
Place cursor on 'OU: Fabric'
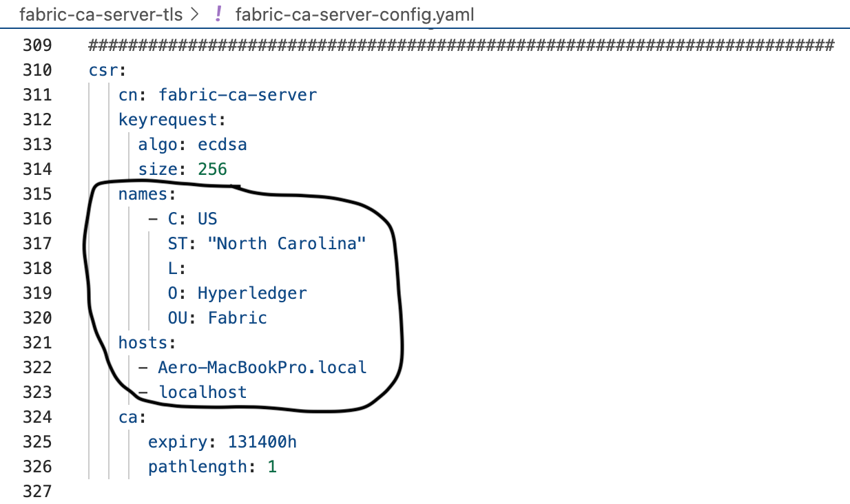pos(218,318)
